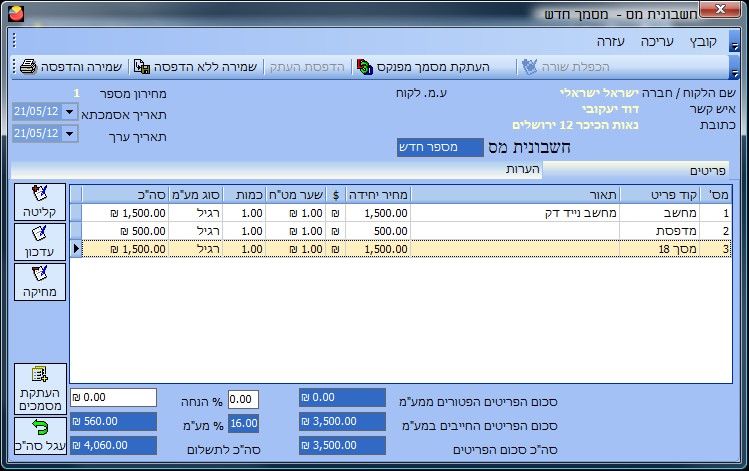This screenshot has height=471, width=749.
Task: Close the חשבונית מס window
Action: [x=720, y=9]
